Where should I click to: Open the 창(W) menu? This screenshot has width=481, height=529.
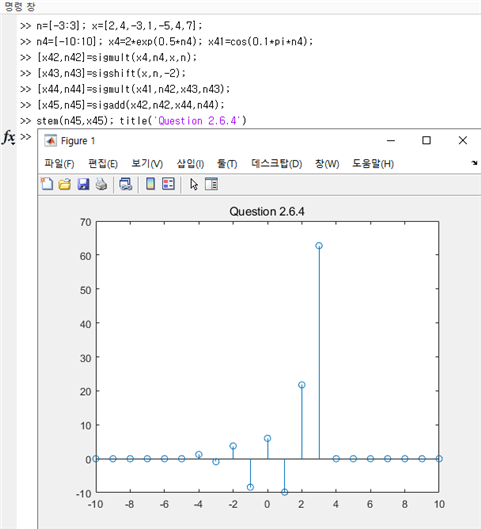pyautogui.click(x=327, y=164)
